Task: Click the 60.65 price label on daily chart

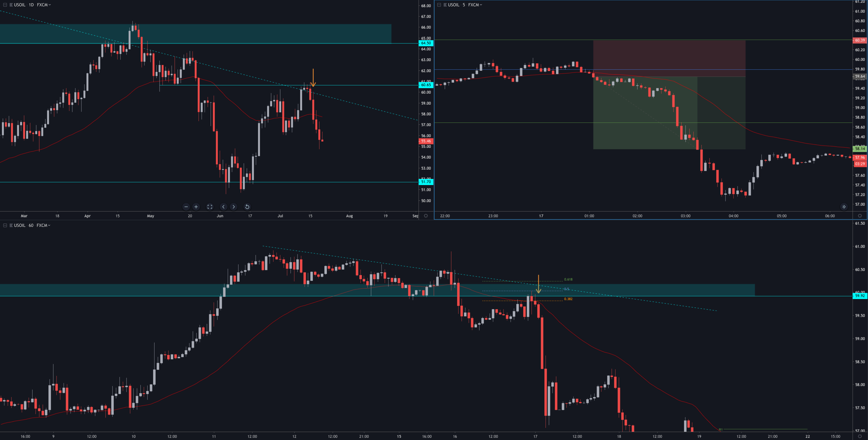Action: [x=426, y=85]
